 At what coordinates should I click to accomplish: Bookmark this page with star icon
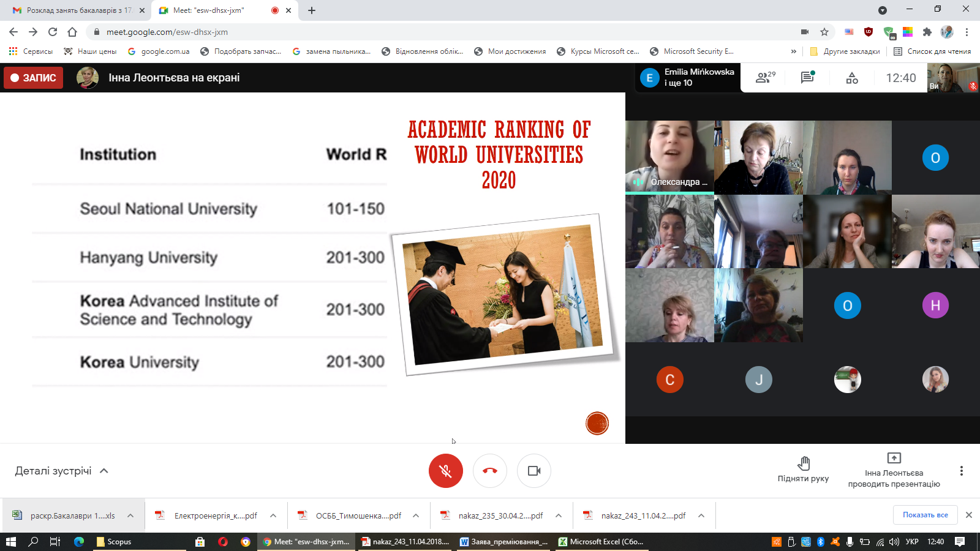[824, 32]
